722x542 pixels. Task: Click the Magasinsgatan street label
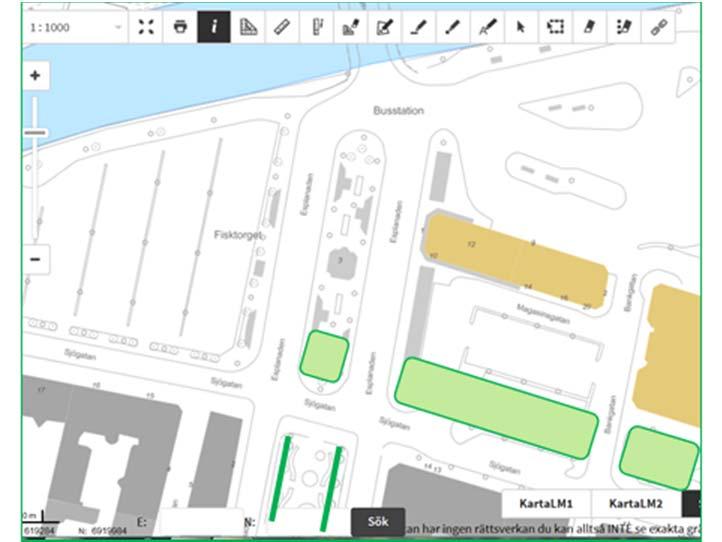point(543,314)
